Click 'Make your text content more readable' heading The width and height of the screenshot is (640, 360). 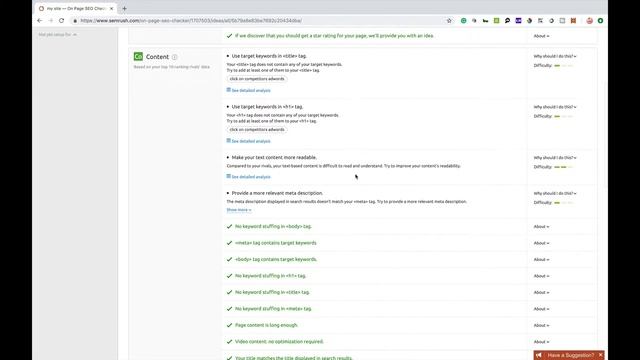tap(274, 157)
